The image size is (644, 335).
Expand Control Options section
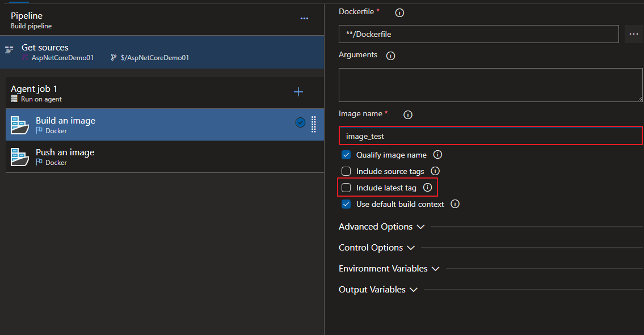point(376,248)
